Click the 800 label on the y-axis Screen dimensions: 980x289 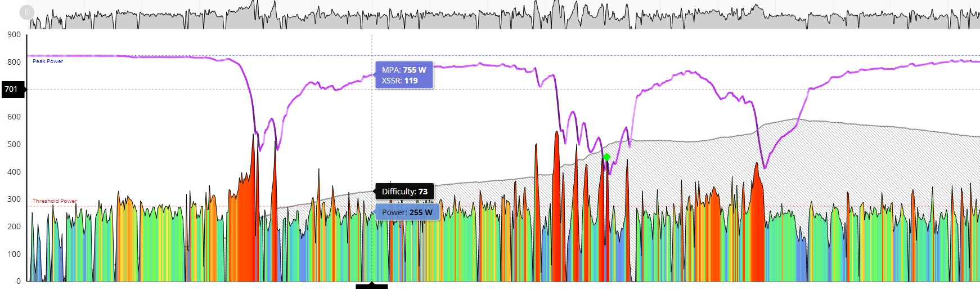pyautogui.click(x=14, y=62)
